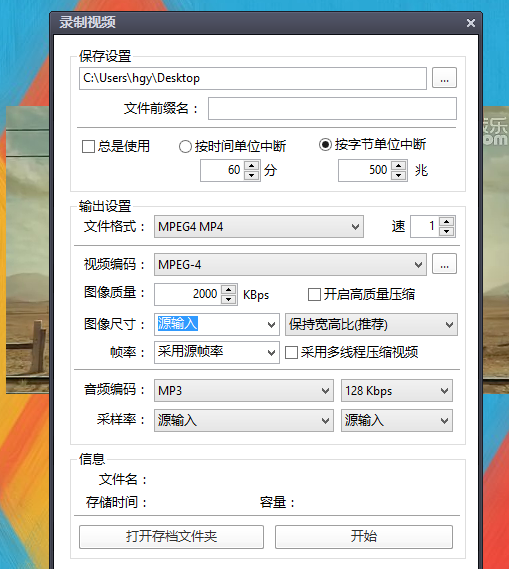The image size is (509, 569).
Task: Click the 60 minutes value field
Action: (223, 170)
